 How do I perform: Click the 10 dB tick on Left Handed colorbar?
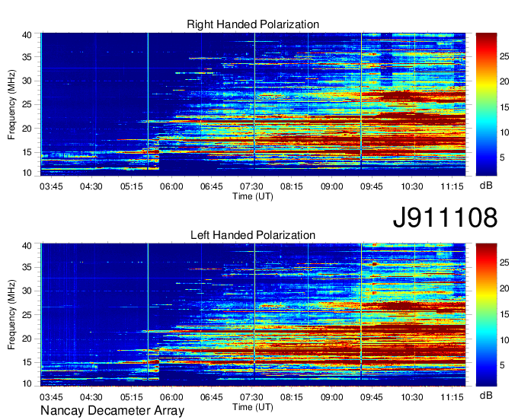point(504,340)
